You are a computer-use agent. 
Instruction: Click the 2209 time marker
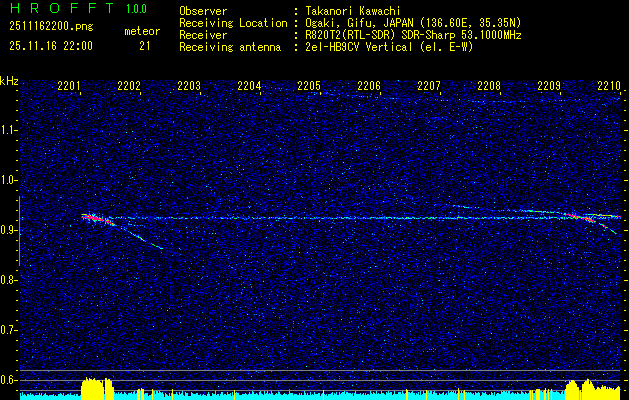(x=549, y=85)
